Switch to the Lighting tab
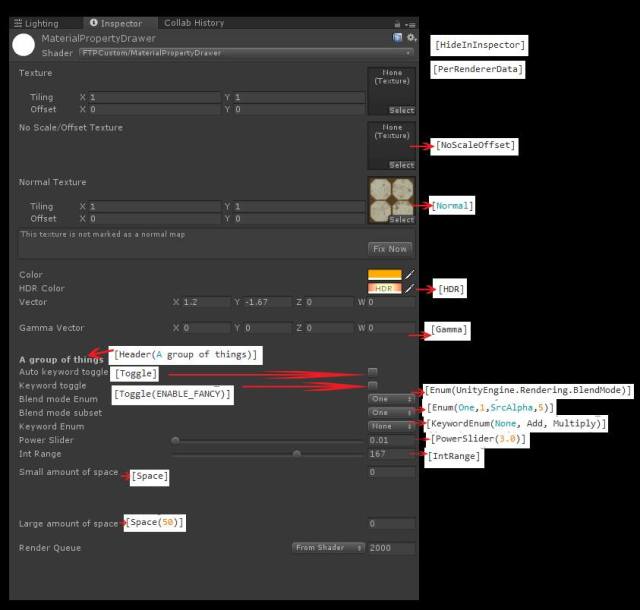Viewport: 640px width, 610px height. tap(36, 23)
